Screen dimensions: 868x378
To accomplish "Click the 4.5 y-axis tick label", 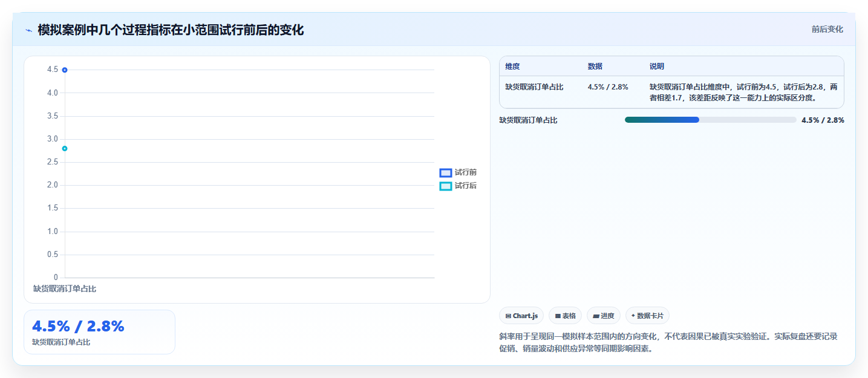I will [53, 70].
